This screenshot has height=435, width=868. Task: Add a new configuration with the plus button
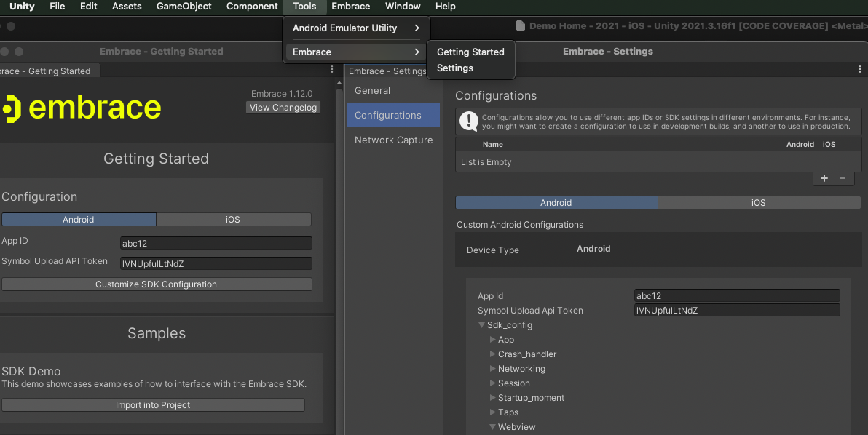[824, 178]
